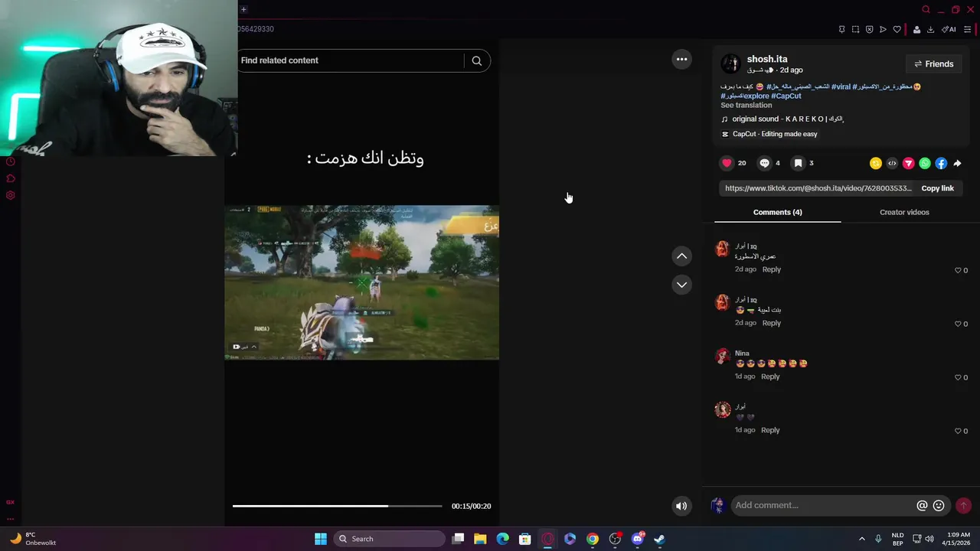Like the last comment heart
This screenshot has width=980, height=551.
[x=958, y=431]
